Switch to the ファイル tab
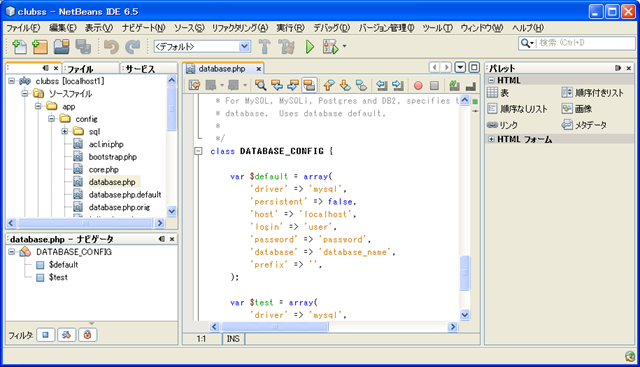Viewport: 640px width, 367px height. click(91, 69)
